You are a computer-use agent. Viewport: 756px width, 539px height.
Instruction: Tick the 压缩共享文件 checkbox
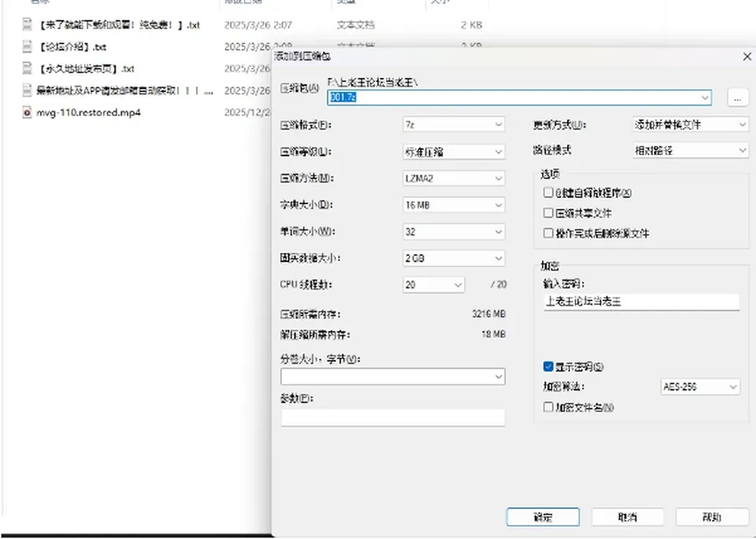pyautogui.click(x=548, y=213)
